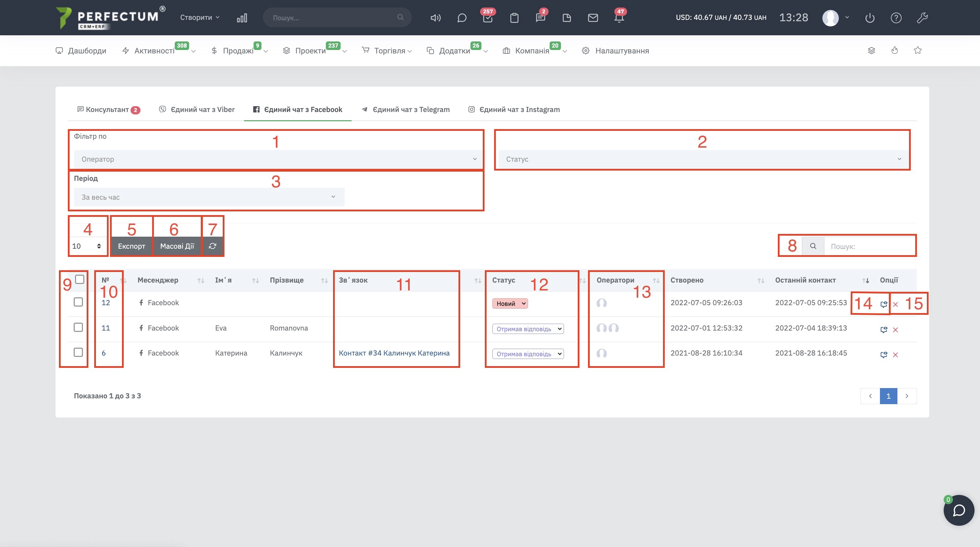Click the sound speaker icon in header
This screenshot has width=980, height=547.
[x=435, y=18]
